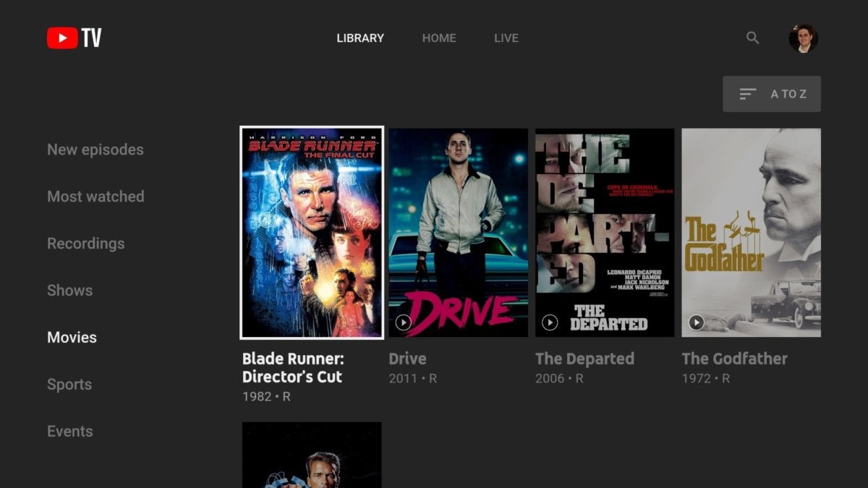Click the play icon on The Godfather poster
The width and height of the screenshot is (868, 488).
pos(697,322)
